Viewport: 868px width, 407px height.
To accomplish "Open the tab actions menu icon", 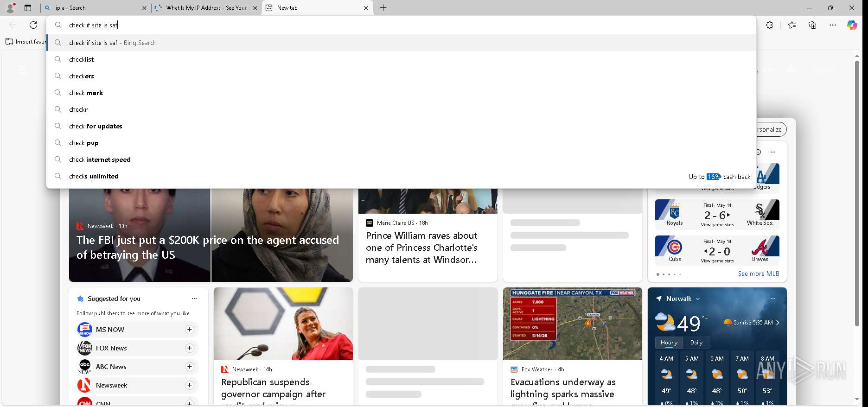I will [28, 8].
